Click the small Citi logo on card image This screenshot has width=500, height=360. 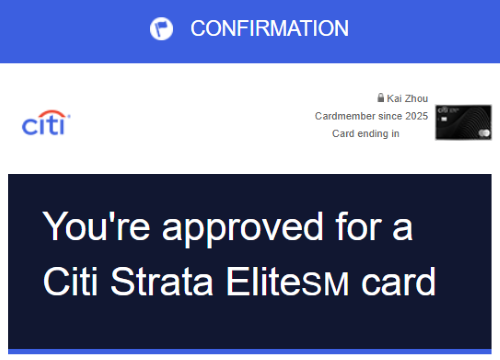click(443, 110)
